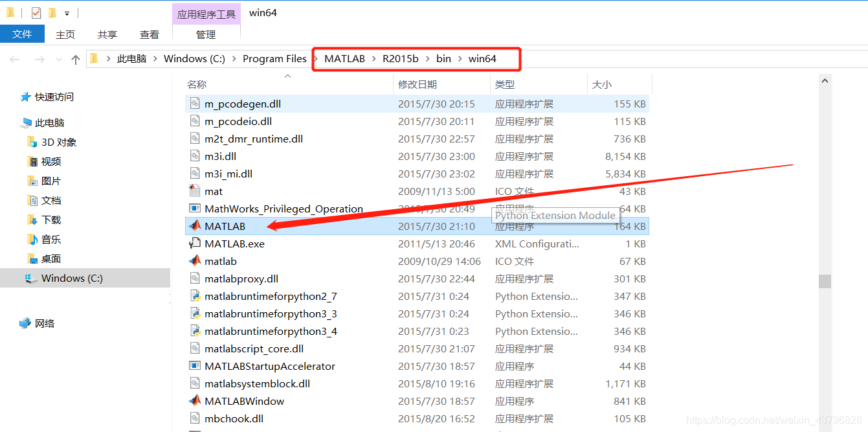Click the lowercase matlab ICO file icon
The width and height of the screenshot is (868, 432).
click(x=195, y=261)
